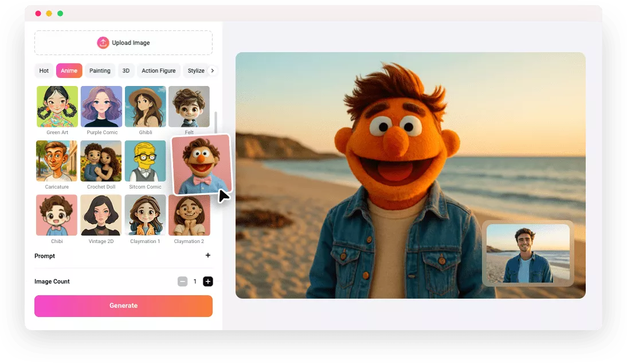This screenshot has height=364, width=627.
Task: Click the style list vertical scrollbar
Action: click(216, 122)
